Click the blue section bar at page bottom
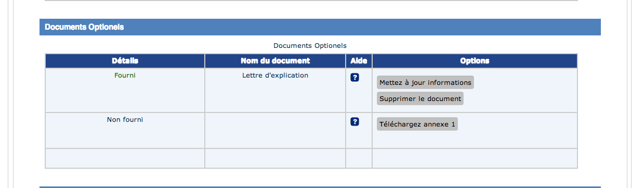The height and width of the screenshot is (188, 644). coord(320,187)
